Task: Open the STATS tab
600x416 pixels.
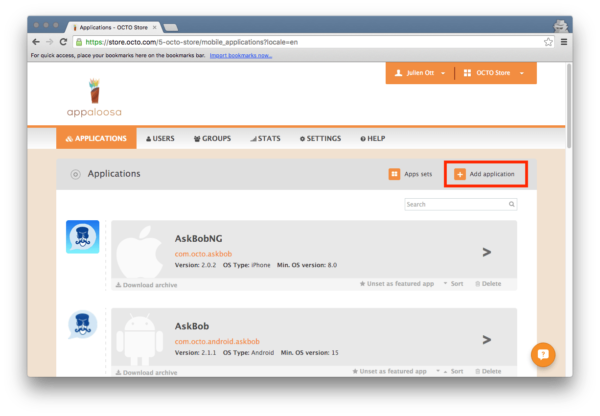Action: (x=265, y=139)
